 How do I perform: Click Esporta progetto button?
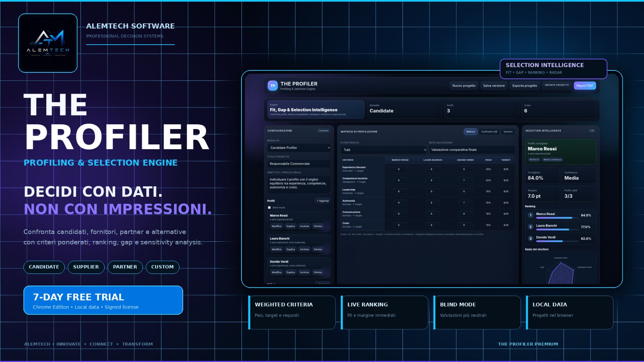point(524,86)
